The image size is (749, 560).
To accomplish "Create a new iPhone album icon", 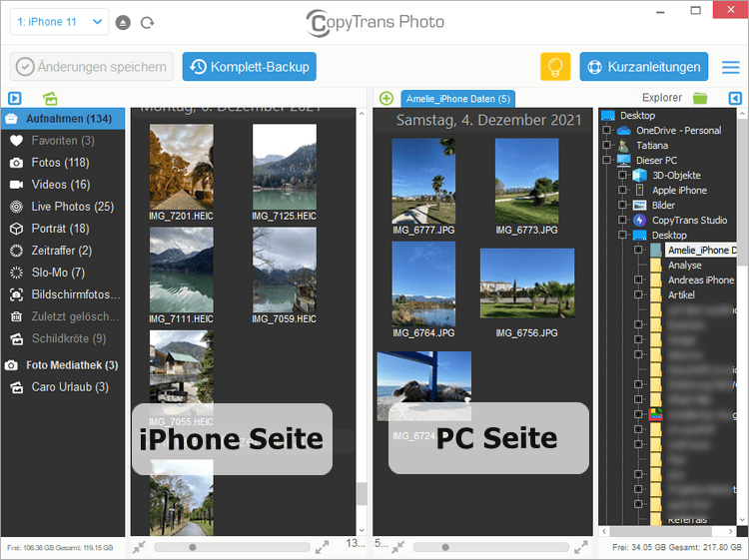I will click(x=50, y=99).
